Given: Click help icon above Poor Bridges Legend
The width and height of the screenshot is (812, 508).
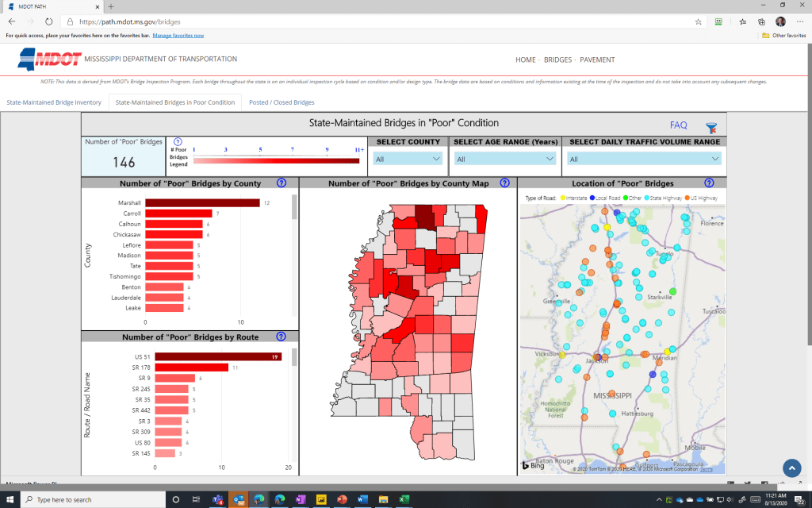Looking at the screenshot, I should [178, 141].
